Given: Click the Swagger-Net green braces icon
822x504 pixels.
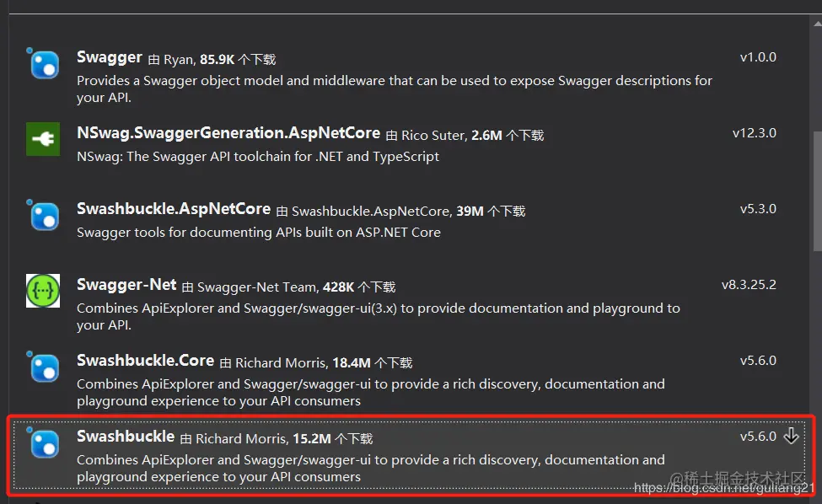Looking at the screenshot, I should (43, 291).
